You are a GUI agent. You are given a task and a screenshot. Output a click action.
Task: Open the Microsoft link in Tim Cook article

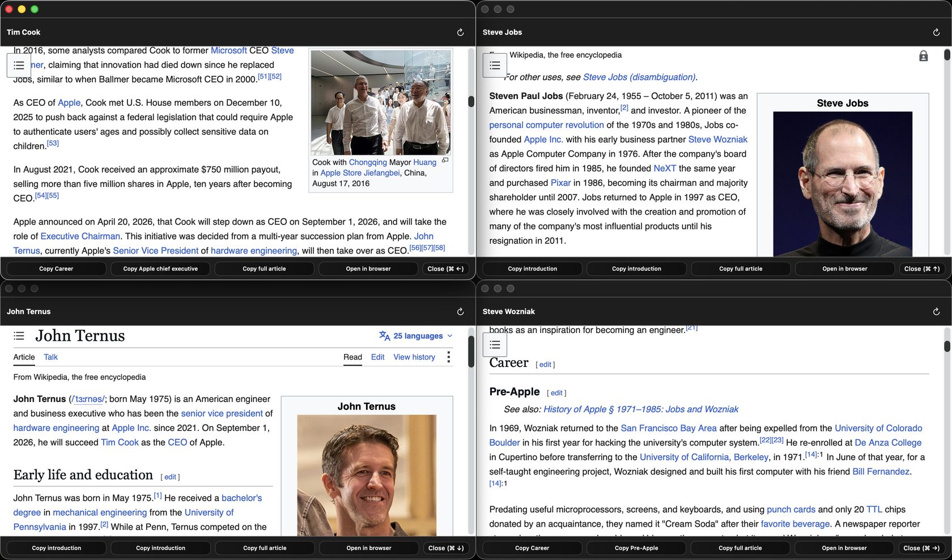coord(229,50)
